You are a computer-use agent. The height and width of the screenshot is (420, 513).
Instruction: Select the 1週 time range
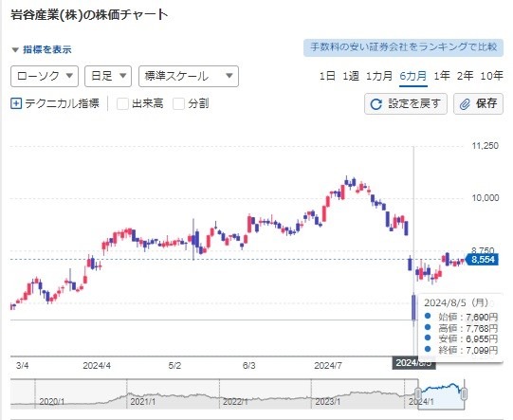(x=351, y=76)
